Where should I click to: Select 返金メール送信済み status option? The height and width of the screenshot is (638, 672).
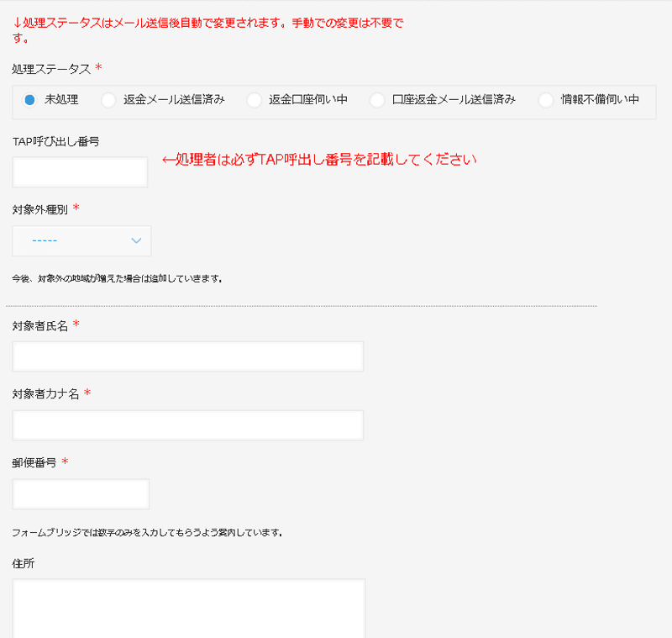[108, 100]
